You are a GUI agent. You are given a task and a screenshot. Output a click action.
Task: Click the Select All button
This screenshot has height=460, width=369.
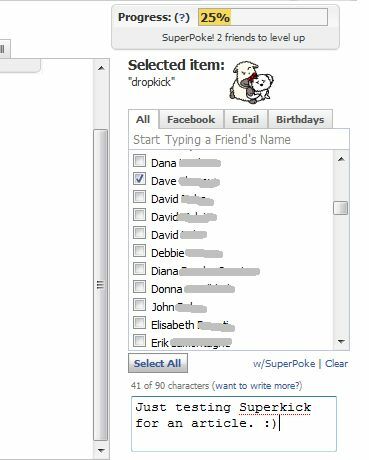pyautogui.click(x=158, y=363)
